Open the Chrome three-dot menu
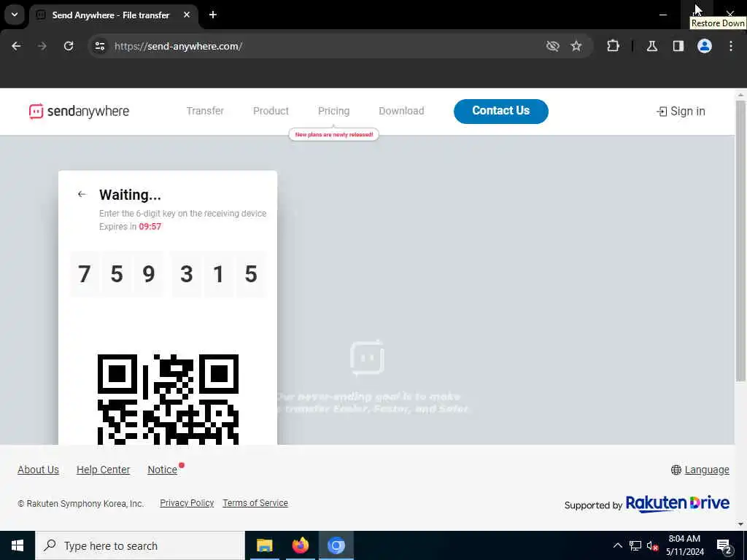Image resolution: width=747 pixels, height=560 pixels. (x=731, y=46)
